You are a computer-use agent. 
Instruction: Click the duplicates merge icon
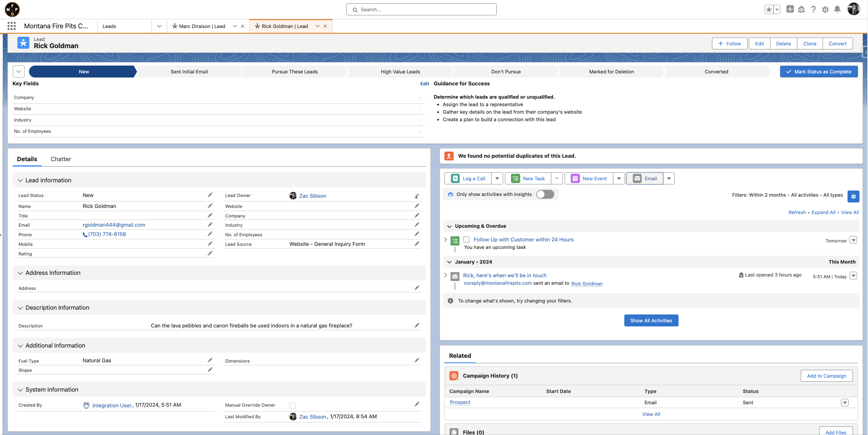449,156
